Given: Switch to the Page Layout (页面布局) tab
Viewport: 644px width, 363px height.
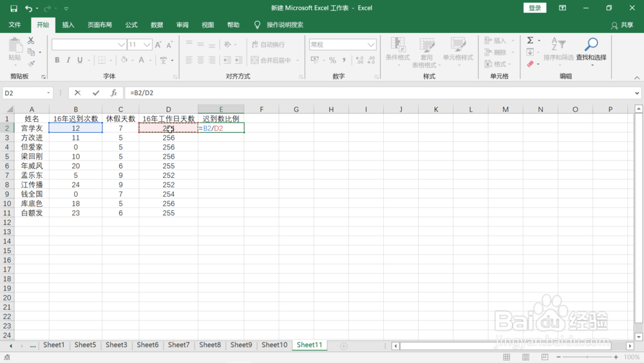Looking at the screenshot, I should click(x=100, y=25).
